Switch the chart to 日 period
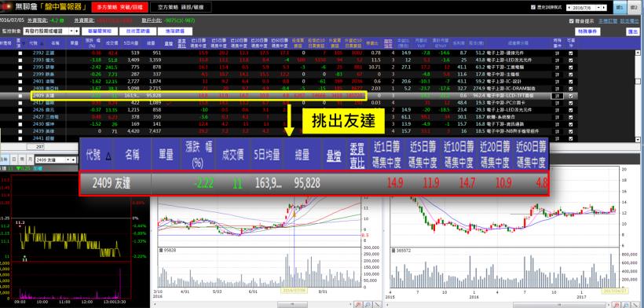 point(14,159)
